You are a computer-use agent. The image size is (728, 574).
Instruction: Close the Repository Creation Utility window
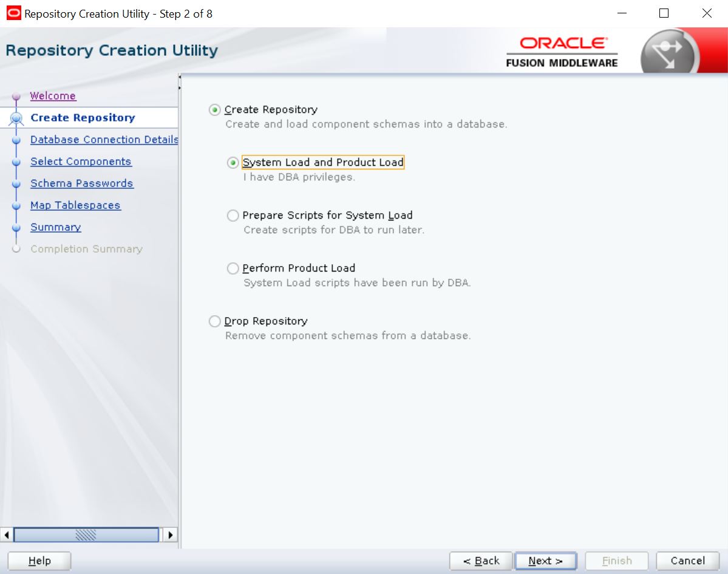707,13
